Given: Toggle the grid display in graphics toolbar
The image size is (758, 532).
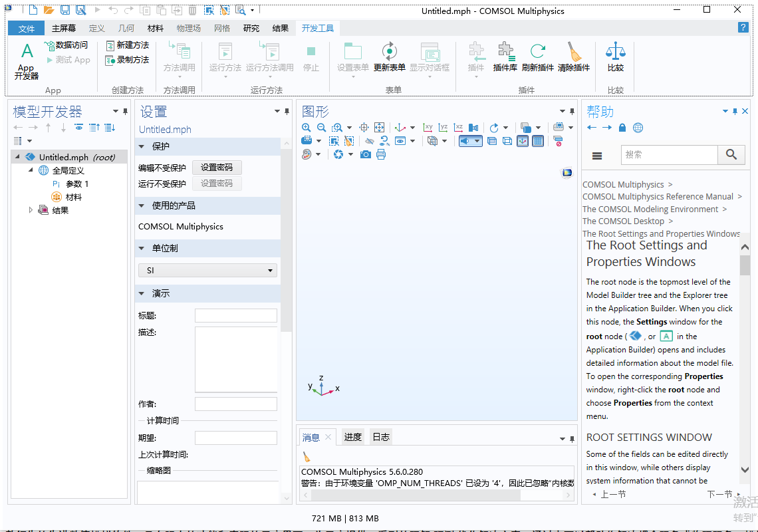Looking at the screenshot, I should click(x=538, y=141).
